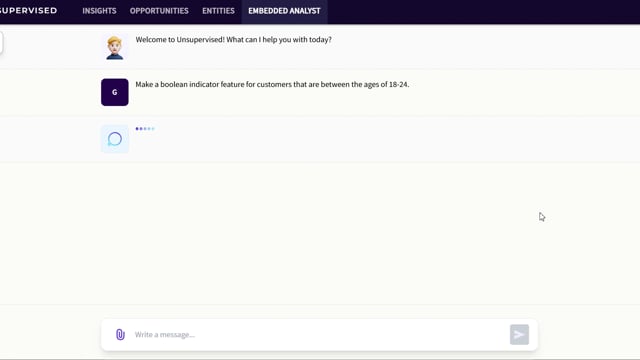Click the blond-haired assistant avatar
Image resolution: width=640 pixels, height=360 pixels.
point(115,47)
